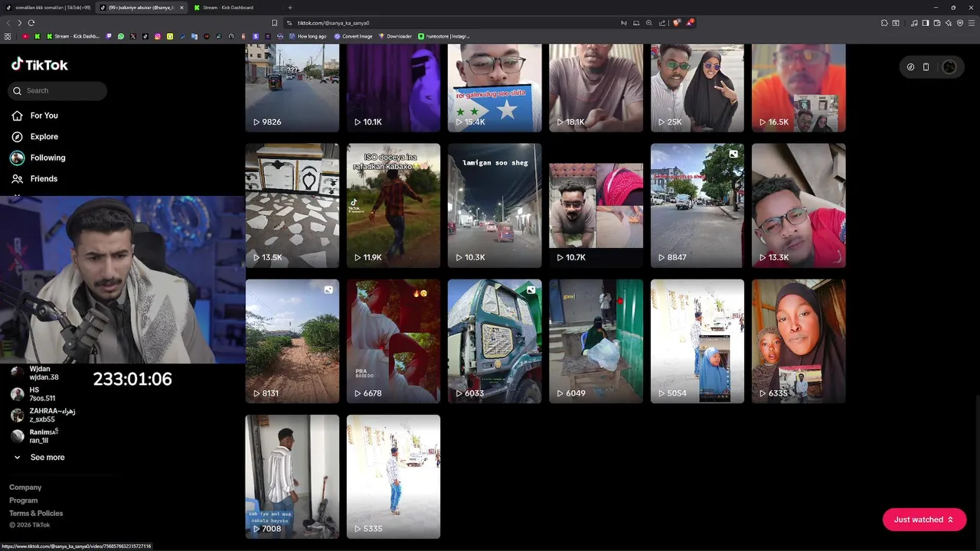Screen dimensions: 980x551
Task: Open the video with 10.1K views
Action: coord(394,87)
